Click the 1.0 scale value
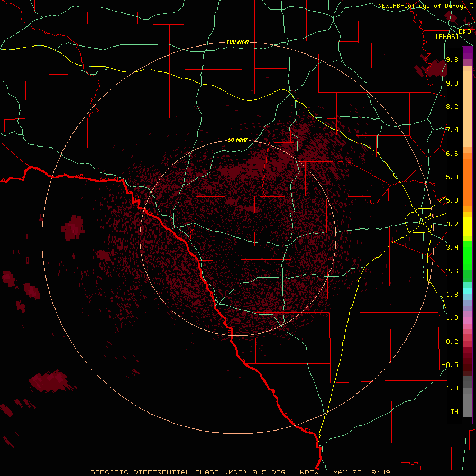This screenshot has height=476, width=476. [x=452, y=318]
